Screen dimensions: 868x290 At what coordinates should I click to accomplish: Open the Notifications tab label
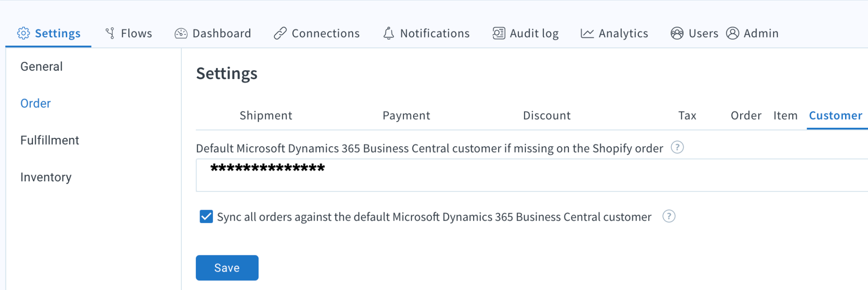point(435,33)
